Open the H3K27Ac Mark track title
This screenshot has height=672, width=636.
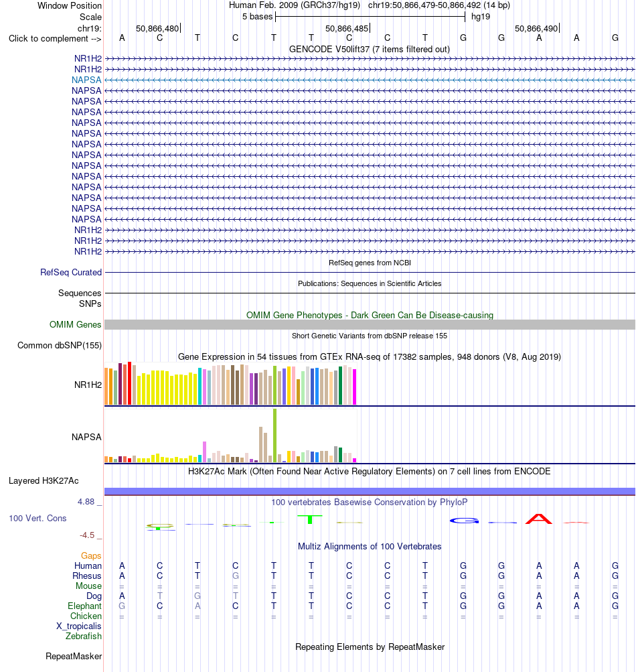click(370, 472)
